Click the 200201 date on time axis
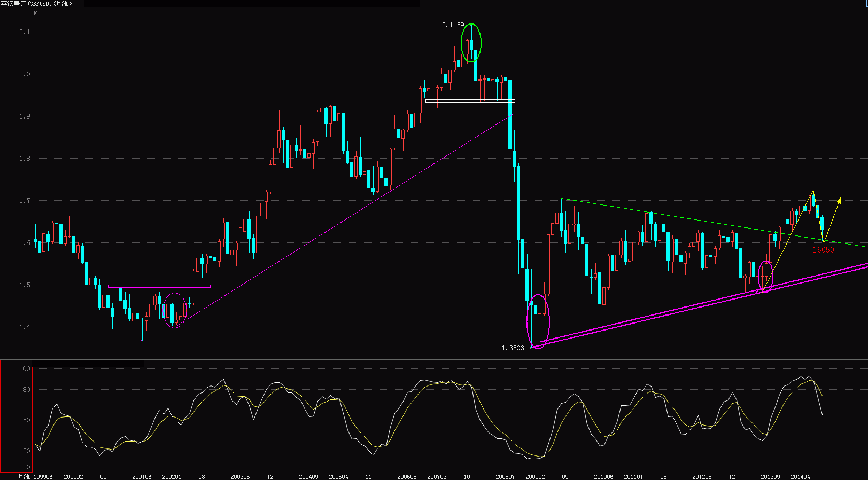Image resolution: width=868 pixels, height=480 pixels. click(172, 477)
